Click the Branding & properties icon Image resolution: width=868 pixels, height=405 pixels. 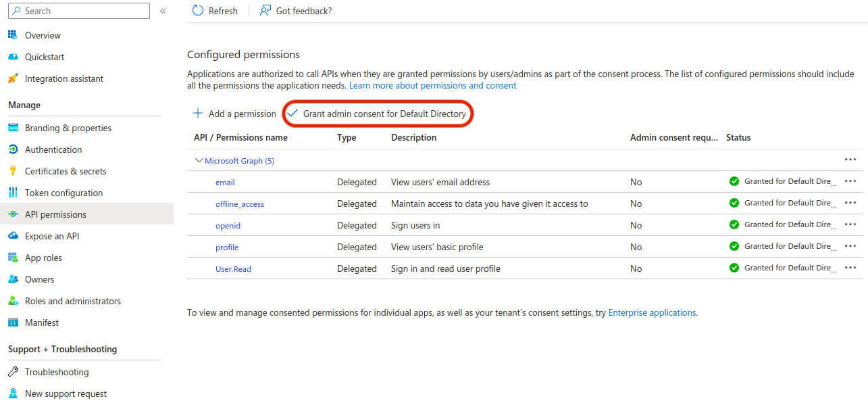[12, 128]
